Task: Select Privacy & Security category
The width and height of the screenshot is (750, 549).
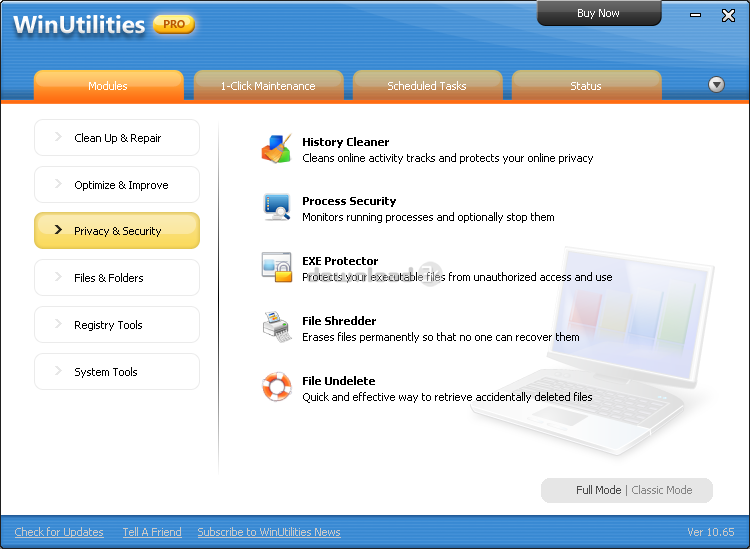Action: tap(117, 231)
